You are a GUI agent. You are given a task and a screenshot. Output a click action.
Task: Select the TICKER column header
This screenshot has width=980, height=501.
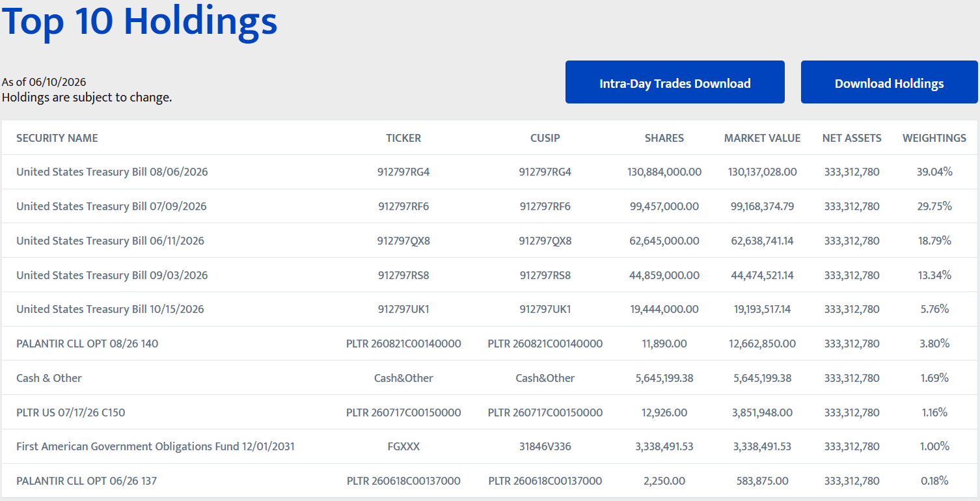403,138
